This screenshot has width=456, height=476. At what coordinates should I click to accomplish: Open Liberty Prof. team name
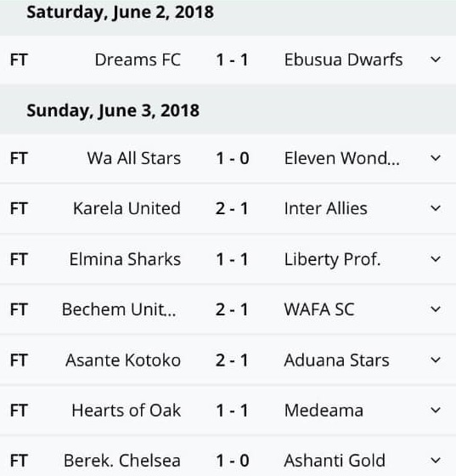(x=332, y=259)
